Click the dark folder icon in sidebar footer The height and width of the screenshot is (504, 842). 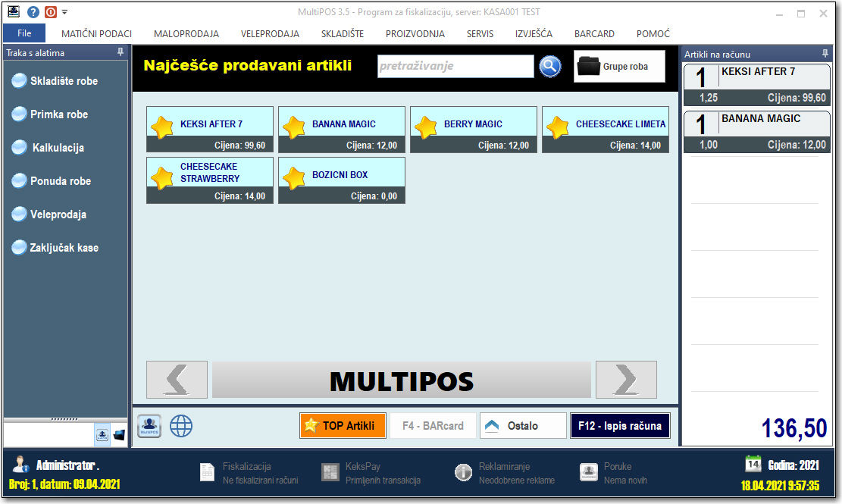pyautogui.click(x=119, y=435)
